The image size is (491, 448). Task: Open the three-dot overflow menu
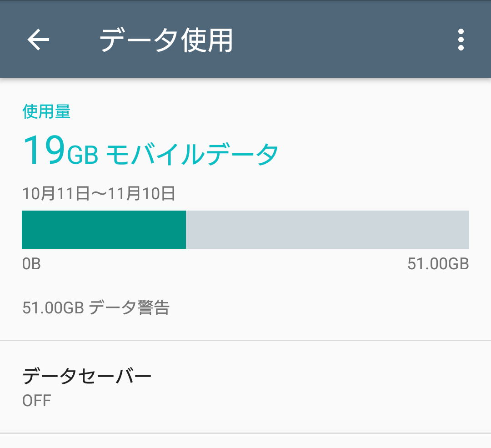(x=461, y=40)
